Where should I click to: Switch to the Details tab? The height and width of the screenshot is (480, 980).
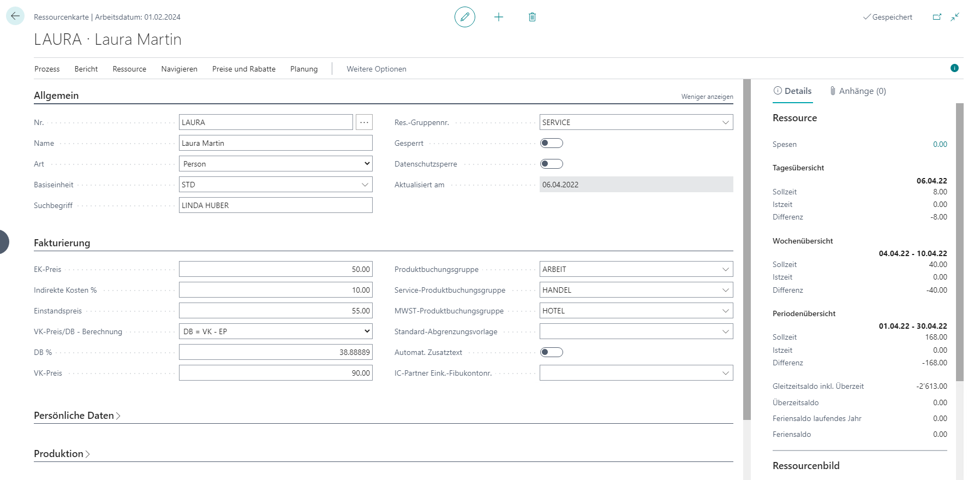(793, 91)
